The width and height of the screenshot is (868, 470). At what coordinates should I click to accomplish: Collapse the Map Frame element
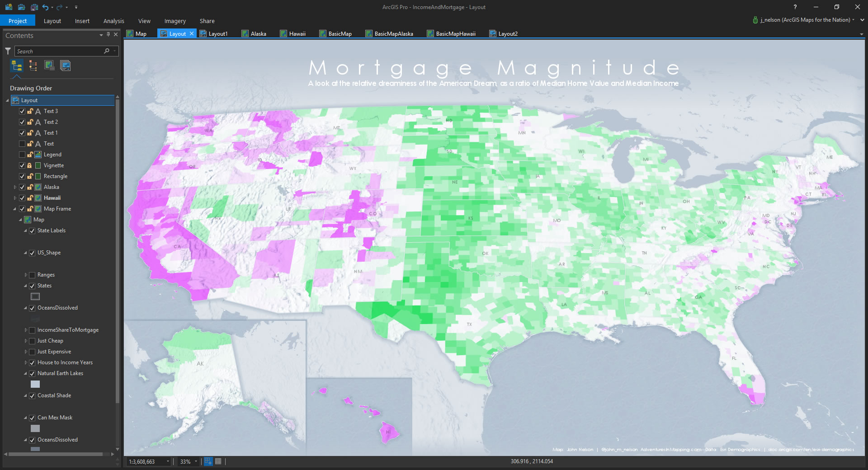[15, 209]
